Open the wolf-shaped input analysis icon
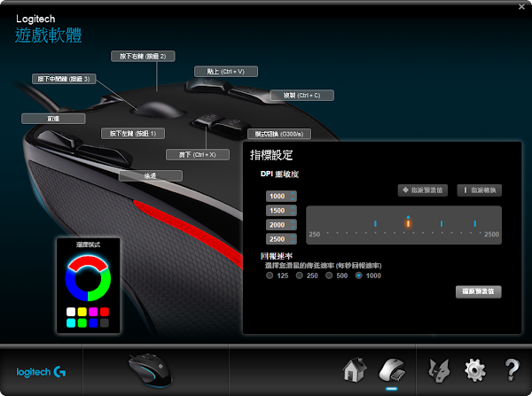This screenshot has width=532, height=396. point(439,371)
